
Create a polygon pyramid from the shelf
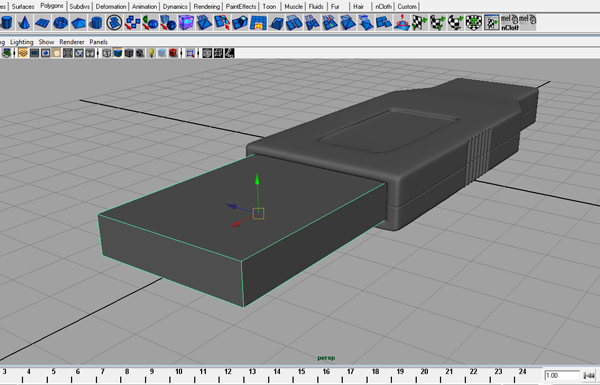coord(78,22)
